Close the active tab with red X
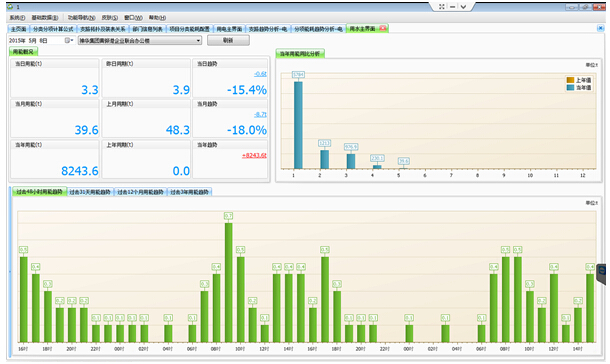This screenshot has height=364, width=610. tap(383, 28)
